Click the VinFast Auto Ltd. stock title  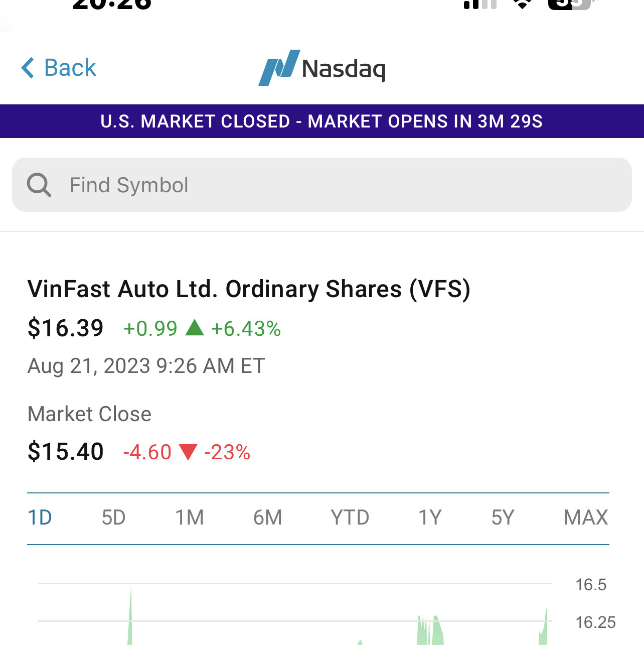point(249,289)
